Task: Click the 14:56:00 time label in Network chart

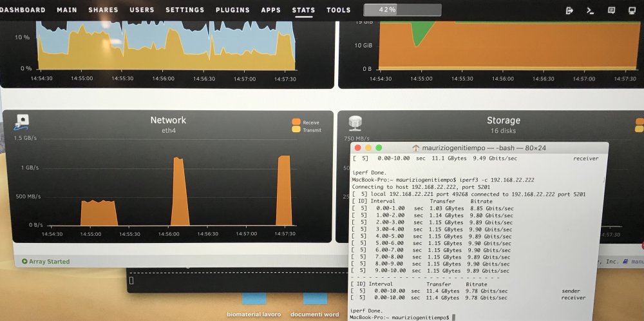Action: coord(169,234)
